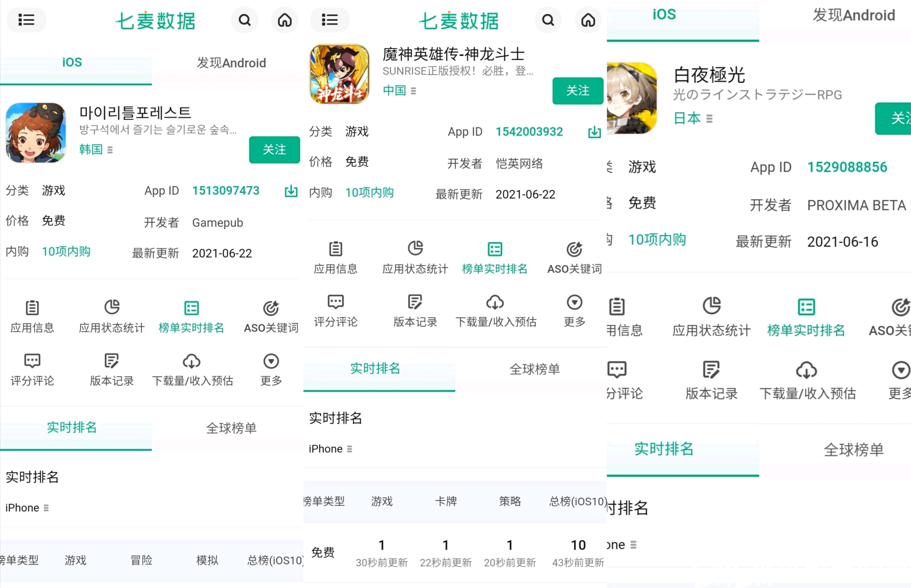Follow 魔神英雄传 with the 关注 button

[x=578, y=91]
